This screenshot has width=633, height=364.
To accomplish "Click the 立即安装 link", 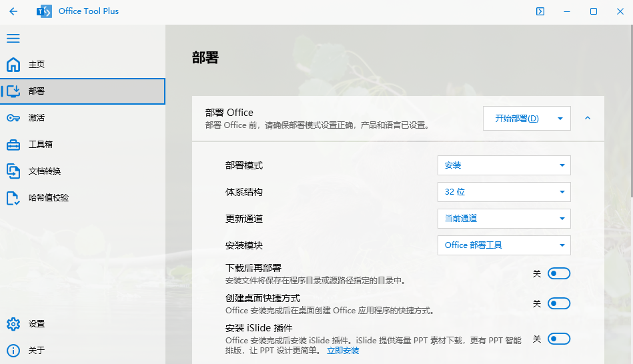I will coord(343,351).
